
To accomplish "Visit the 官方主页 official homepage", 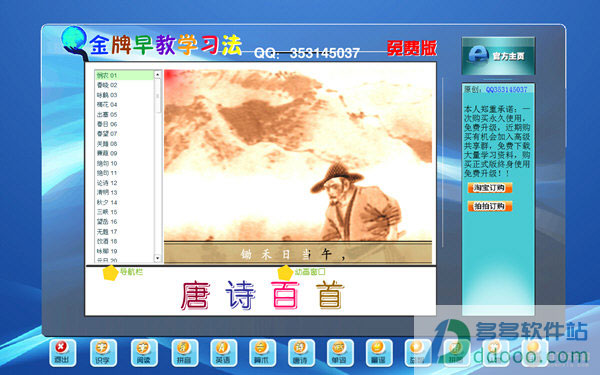I will point(498,56).
